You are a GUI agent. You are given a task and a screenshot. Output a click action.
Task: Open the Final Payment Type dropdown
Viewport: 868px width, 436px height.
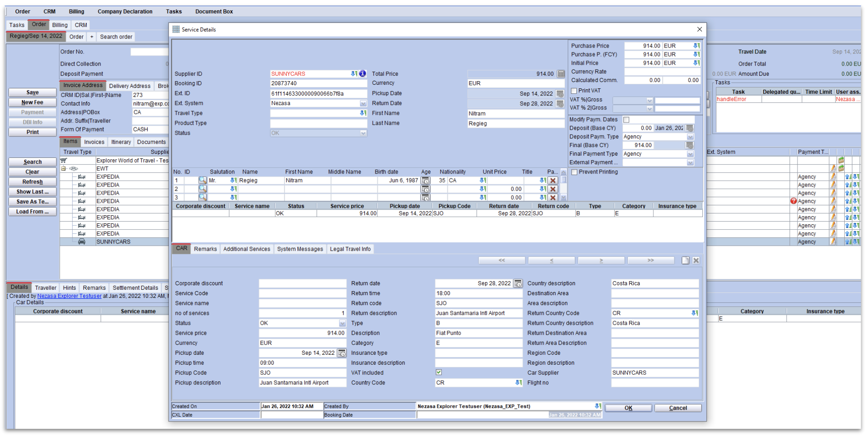click(690, 154)
